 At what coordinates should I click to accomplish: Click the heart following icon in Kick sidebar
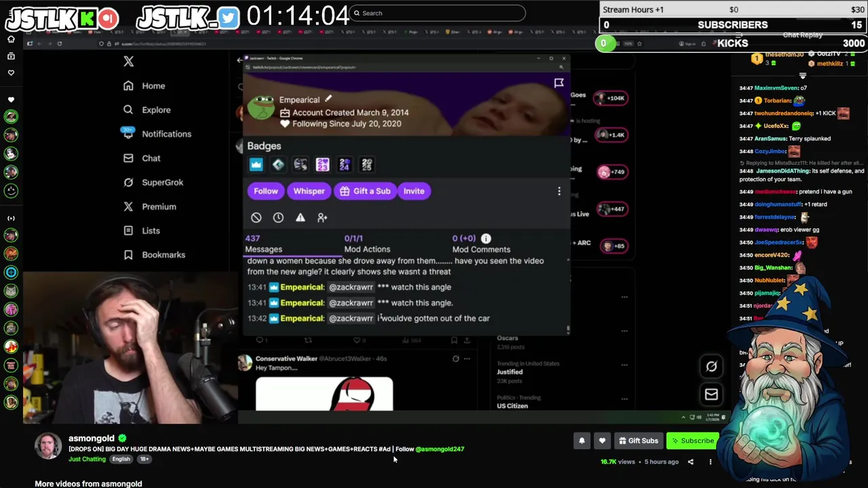[11, 73]
